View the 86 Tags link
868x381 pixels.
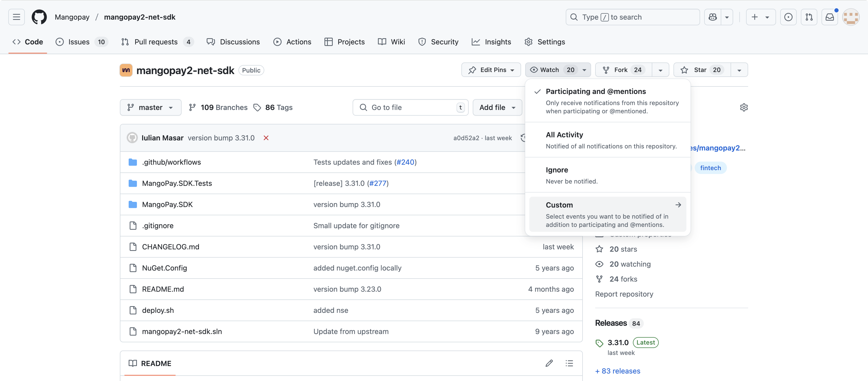[273, 107]
